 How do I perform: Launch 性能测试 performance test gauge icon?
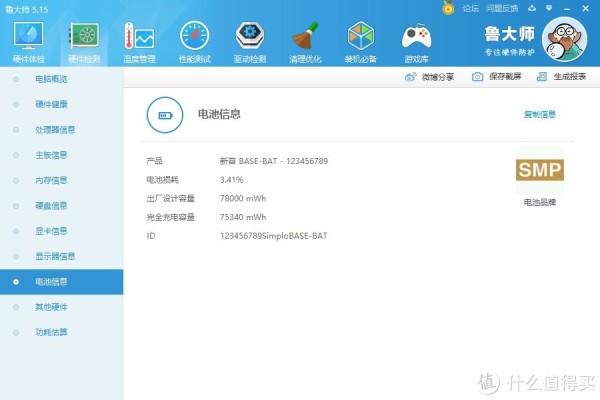pos(194,42)
